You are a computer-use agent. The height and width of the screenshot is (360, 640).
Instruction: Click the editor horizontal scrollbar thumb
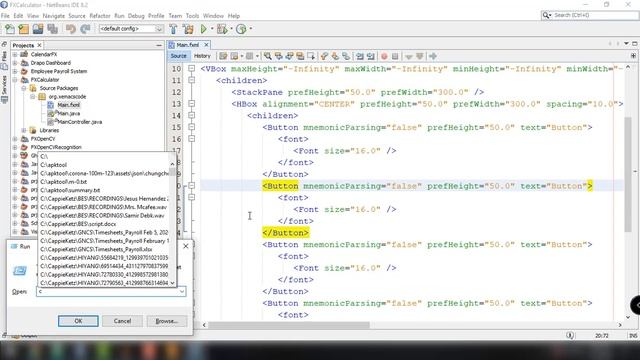point(289,325)
